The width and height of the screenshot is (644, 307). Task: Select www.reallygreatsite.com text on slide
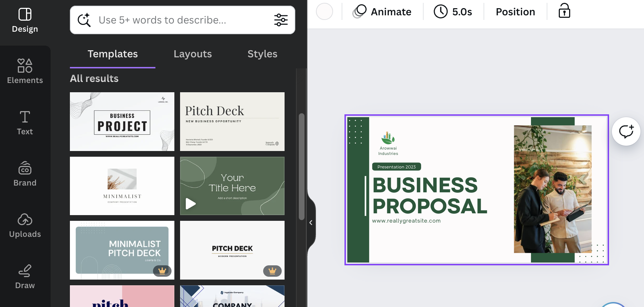pos(406,221)
